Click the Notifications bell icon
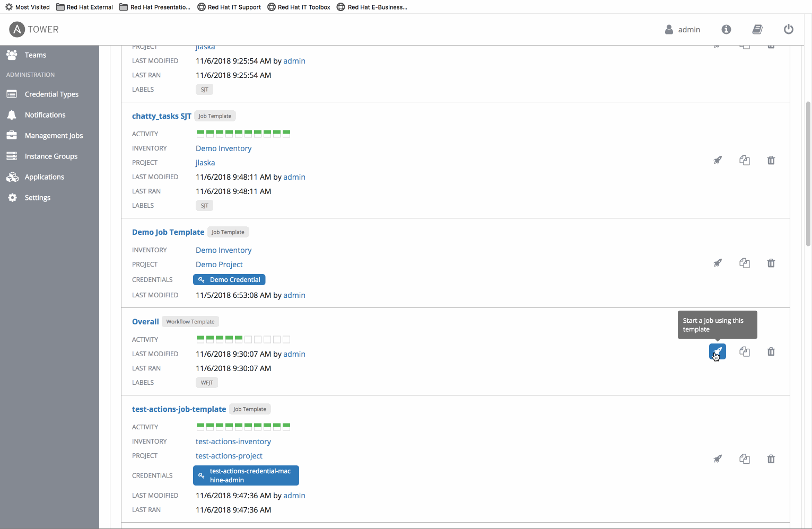The image size is (812, 529). pos(12,114)
